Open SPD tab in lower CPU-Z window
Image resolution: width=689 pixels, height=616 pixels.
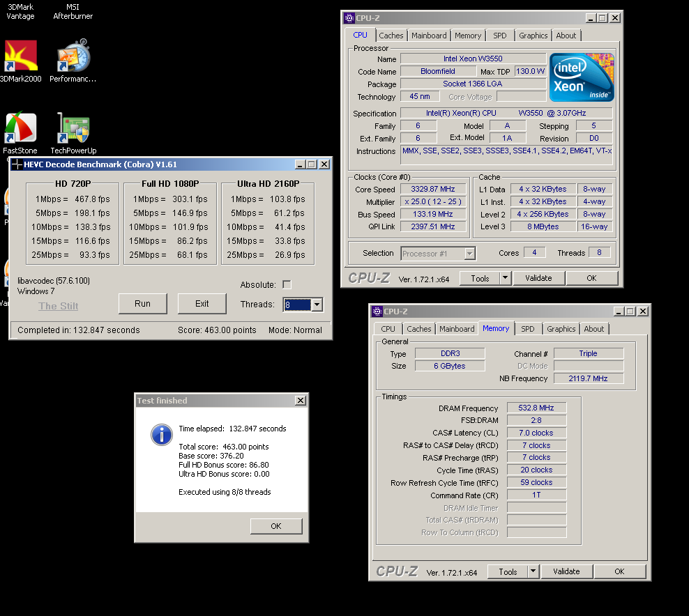click(x=528, y=329)
